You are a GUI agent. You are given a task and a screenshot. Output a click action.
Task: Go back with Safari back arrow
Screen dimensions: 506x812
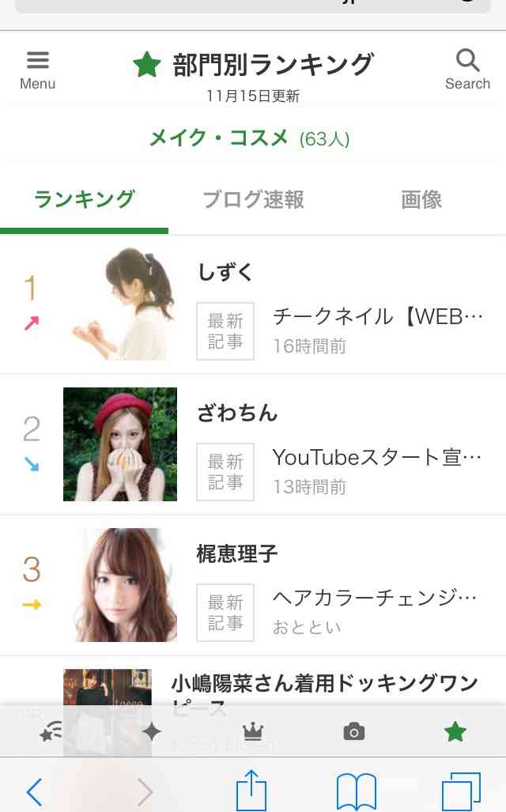34,791
